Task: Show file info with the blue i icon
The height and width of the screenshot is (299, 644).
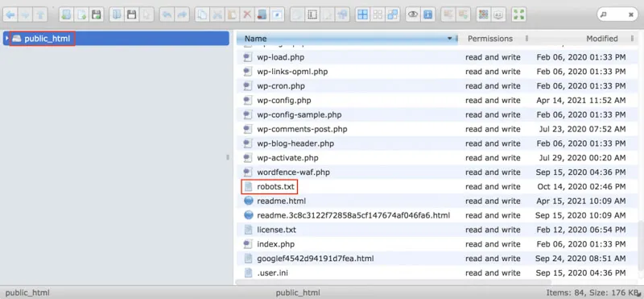Action: (427, 15)
